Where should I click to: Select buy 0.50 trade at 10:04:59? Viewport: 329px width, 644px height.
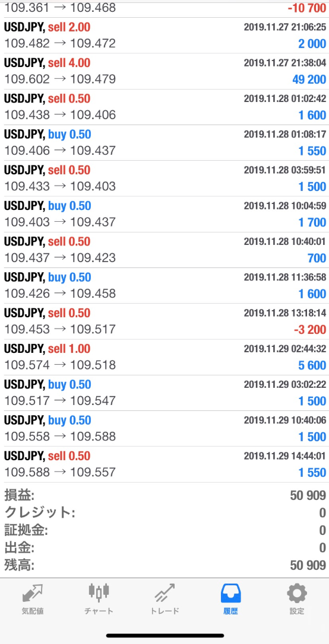tap(164, 214)
